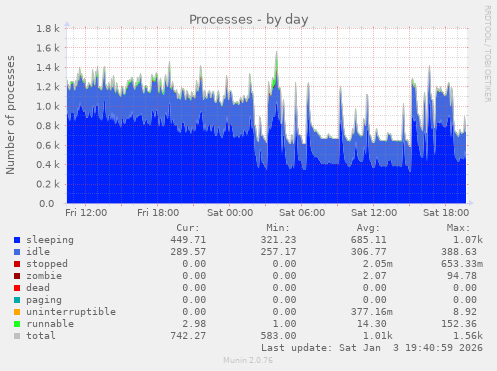Click sleeping minimum value 321.23
Viewport: 497px width, 371px height.
point(278,240)
